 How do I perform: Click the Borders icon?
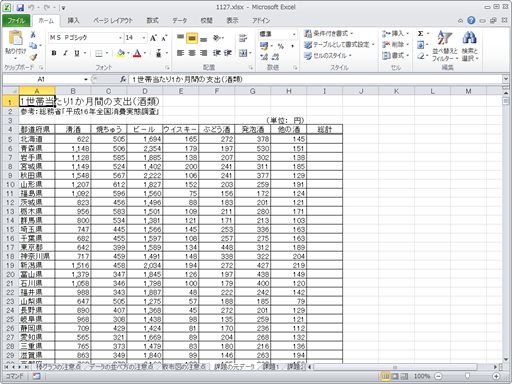(x=99, y=53)
